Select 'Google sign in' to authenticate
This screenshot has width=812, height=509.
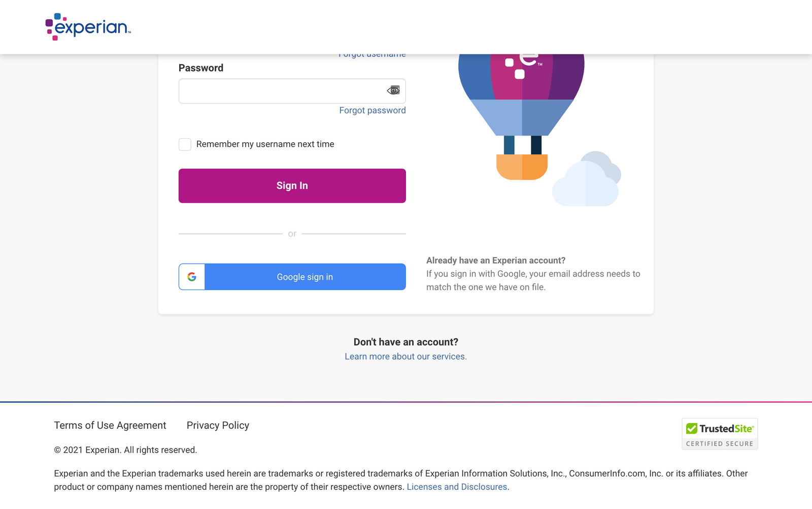pos(304,277)
